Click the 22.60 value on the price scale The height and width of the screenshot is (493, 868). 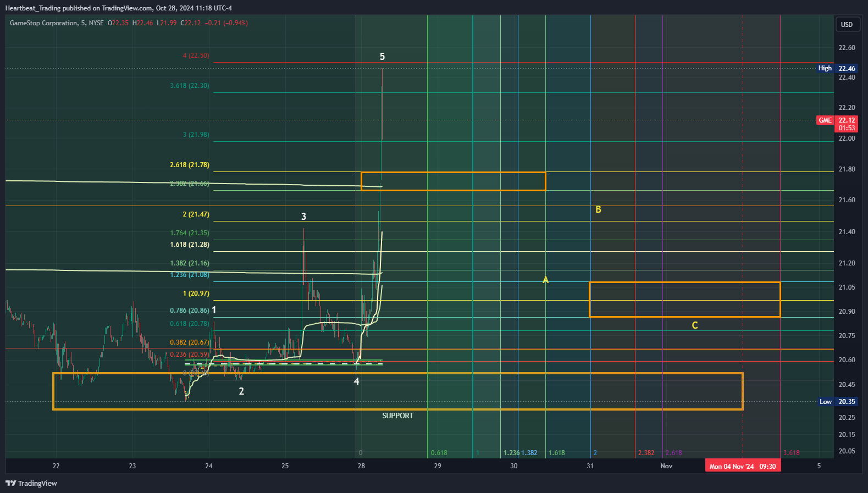(x=847, y=48)
